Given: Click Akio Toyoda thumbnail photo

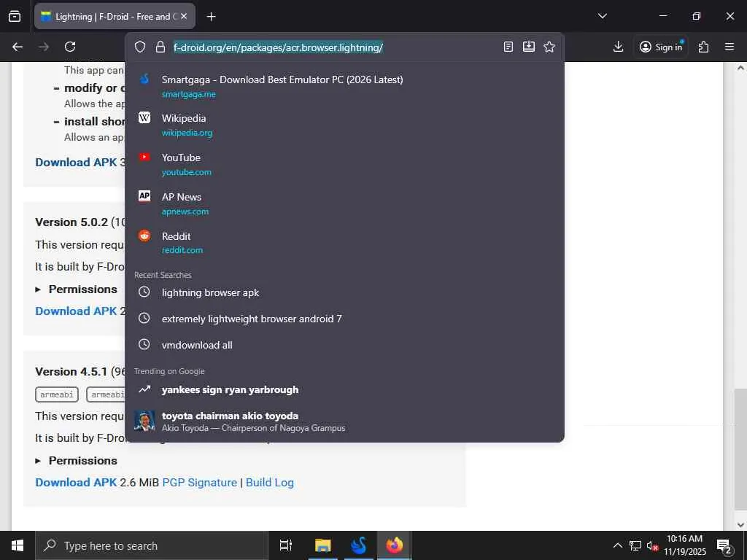Looking at the screenshot, I should 144,421.
